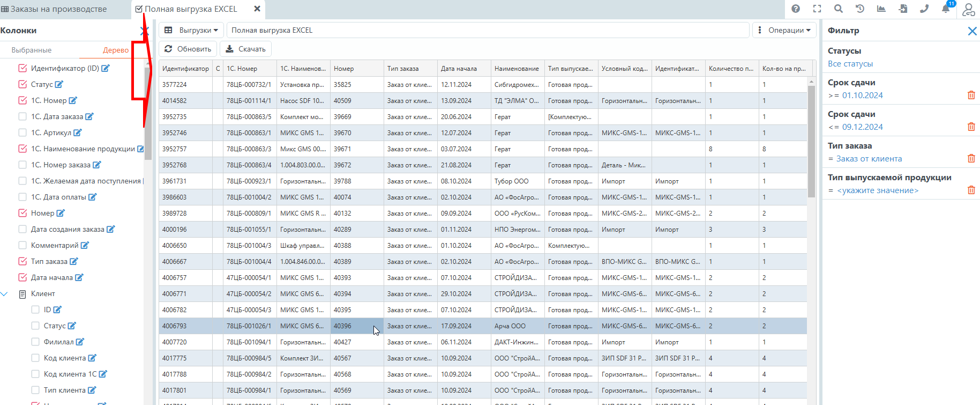980x405 pixels.
Task: Click the 'Скачать' download button
Action: pyautogui.click(x=245, y=49)
